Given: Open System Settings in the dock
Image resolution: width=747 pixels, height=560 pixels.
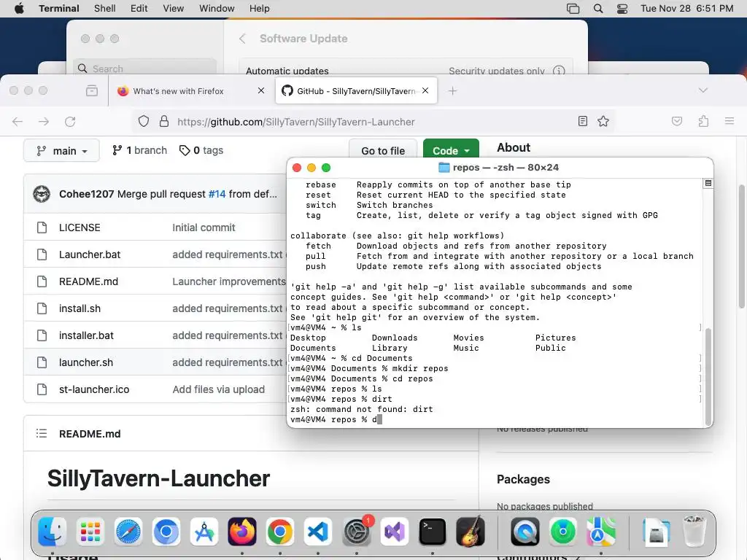Looking at the screenshot, I should (x=356, y=531).
